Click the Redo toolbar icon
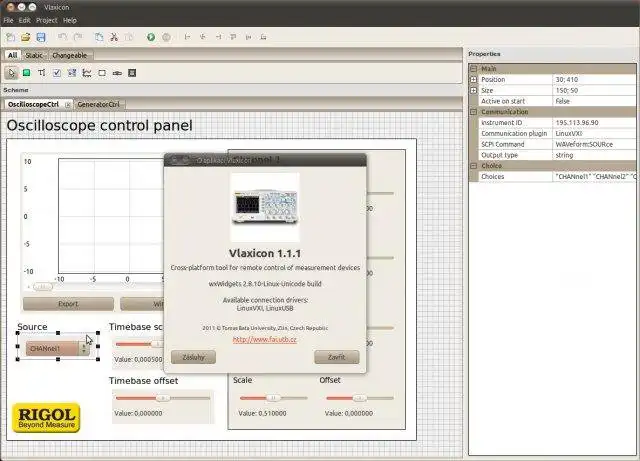This screenshot has width=640, height=461. tap(78, 37)
